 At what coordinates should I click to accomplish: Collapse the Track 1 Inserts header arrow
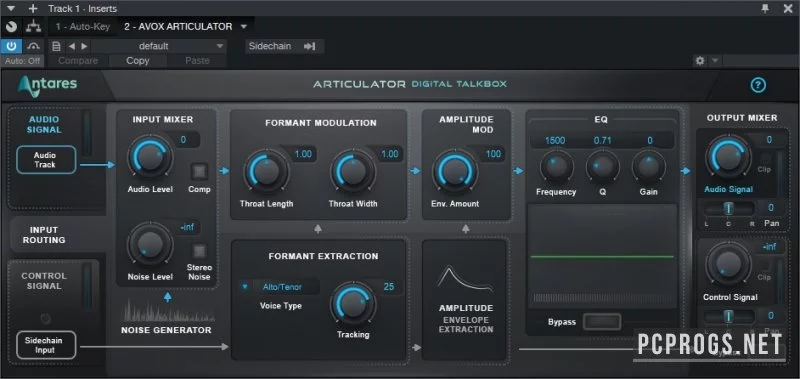(12, 8)
